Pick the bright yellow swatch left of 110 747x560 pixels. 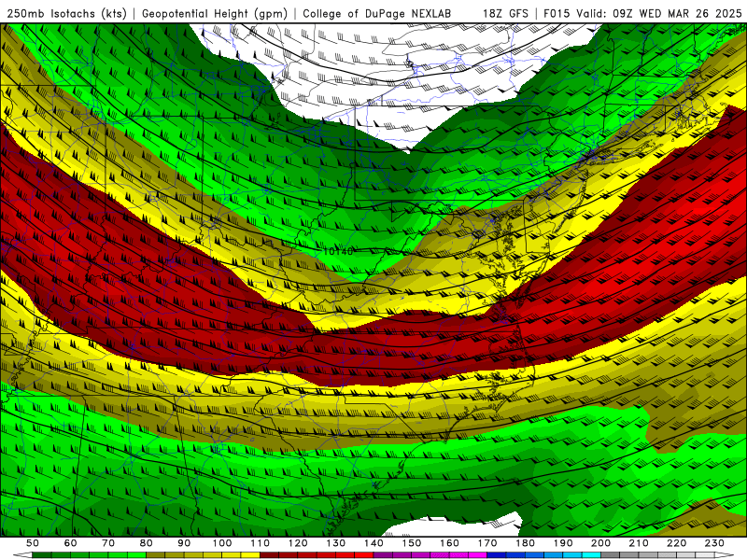pos(250,554)
